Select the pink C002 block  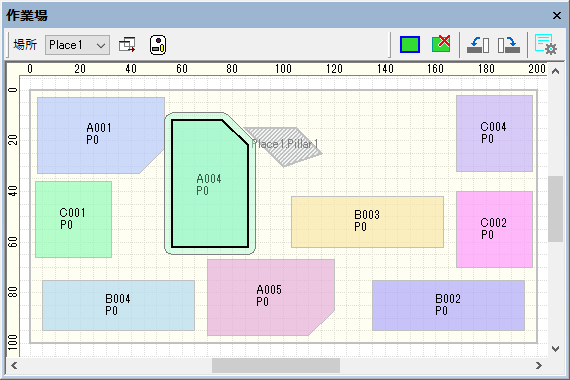coord(494,229)
